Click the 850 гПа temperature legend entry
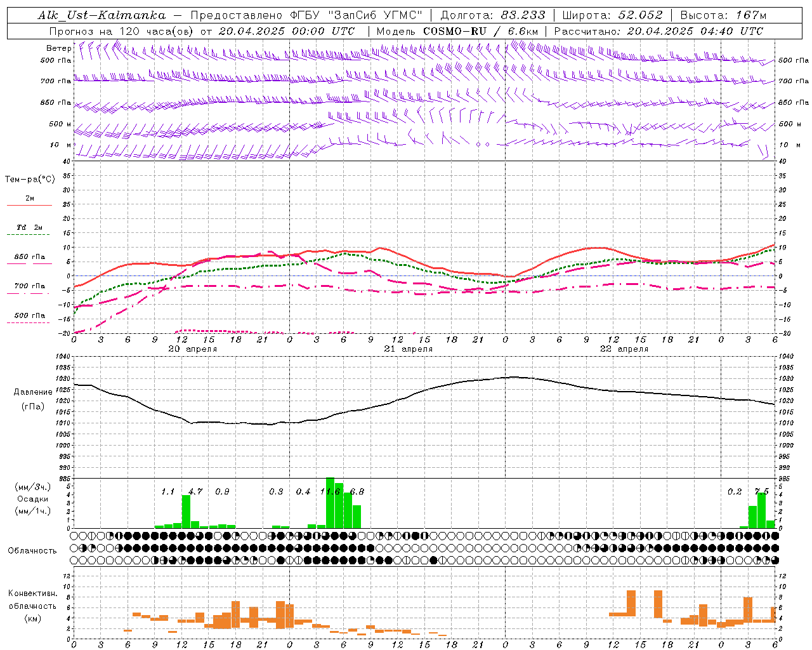This screenshot has height=650, width=812. point(30,257)
